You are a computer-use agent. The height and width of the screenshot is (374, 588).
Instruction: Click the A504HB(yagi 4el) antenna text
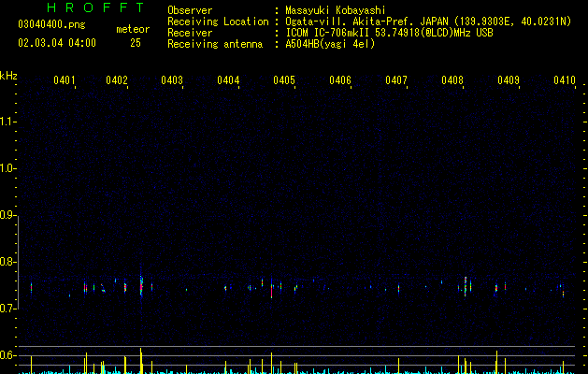pos(330,44)
